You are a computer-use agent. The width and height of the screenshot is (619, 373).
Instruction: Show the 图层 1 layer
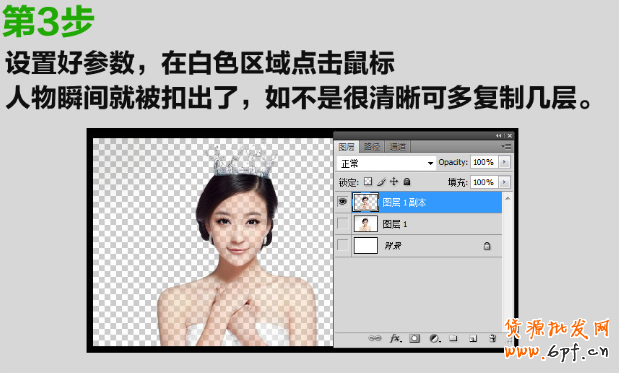(x=343, y=224)
